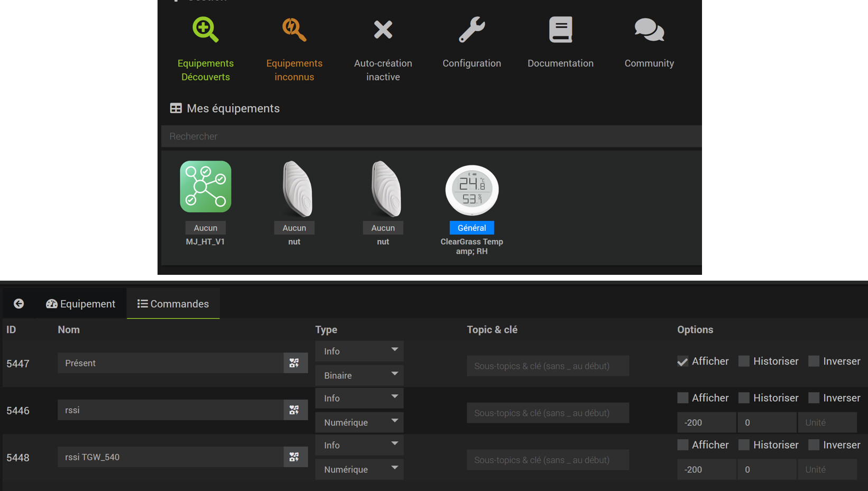This screenshot has height=491, width=868.
Task: Switch to Equipement tab
Action: point(81,304)
